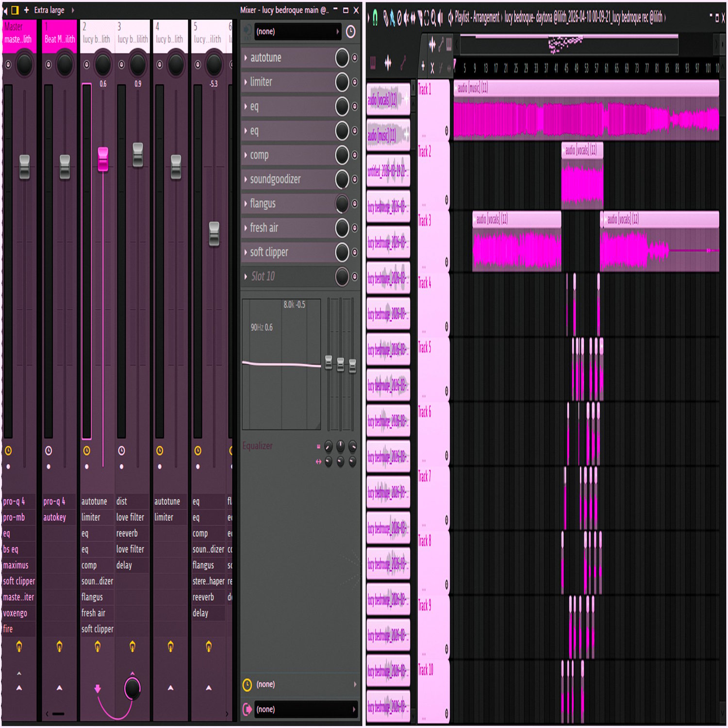Toggle the soft clipper slot enable LED
This screenshot has width=728, height=728.
coord(355,252)
